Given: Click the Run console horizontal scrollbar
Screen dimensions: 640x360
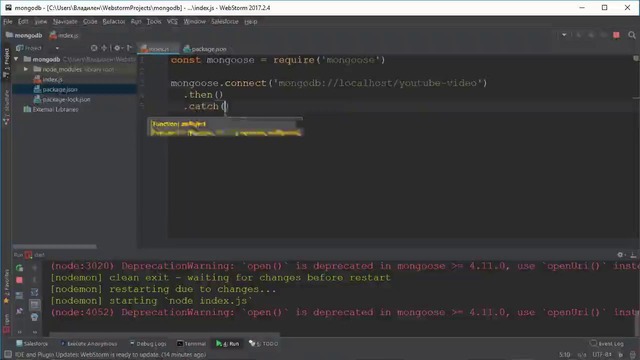Looking at the screenshot, I should (x=165, y=334).
